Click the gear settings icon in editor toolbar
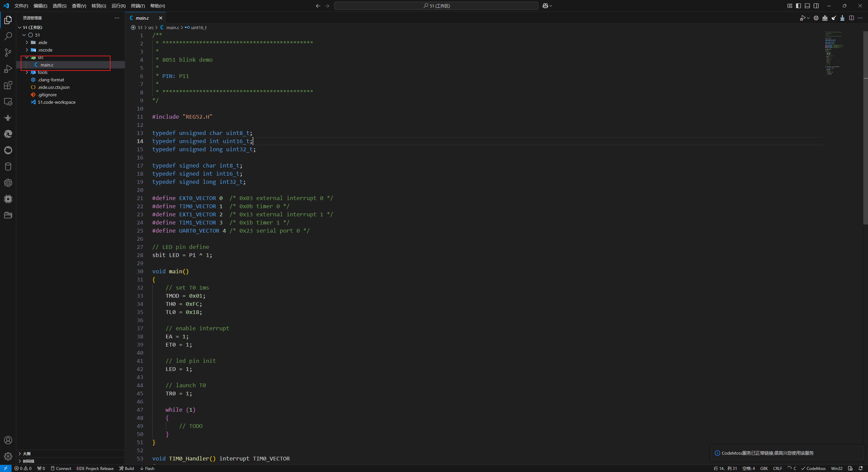Screen dimensions: 868x472 coord(816,18)
